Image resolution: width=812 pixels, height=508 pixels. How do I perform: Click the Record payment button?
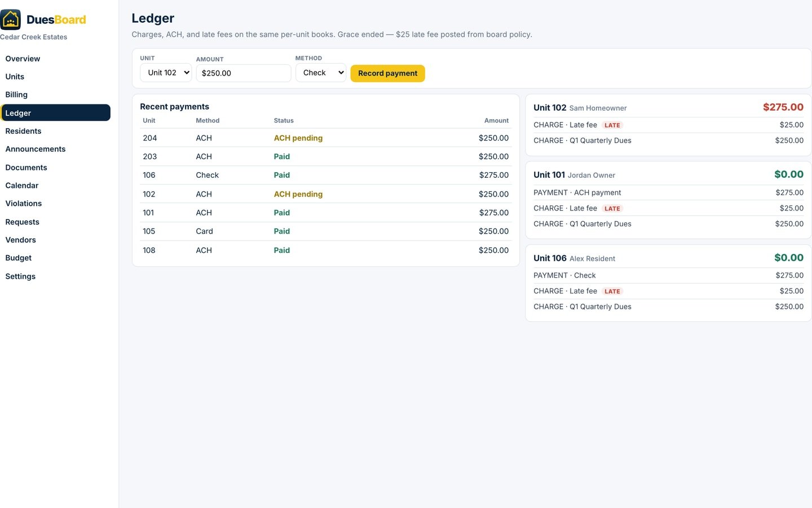[x=388, y=73]
